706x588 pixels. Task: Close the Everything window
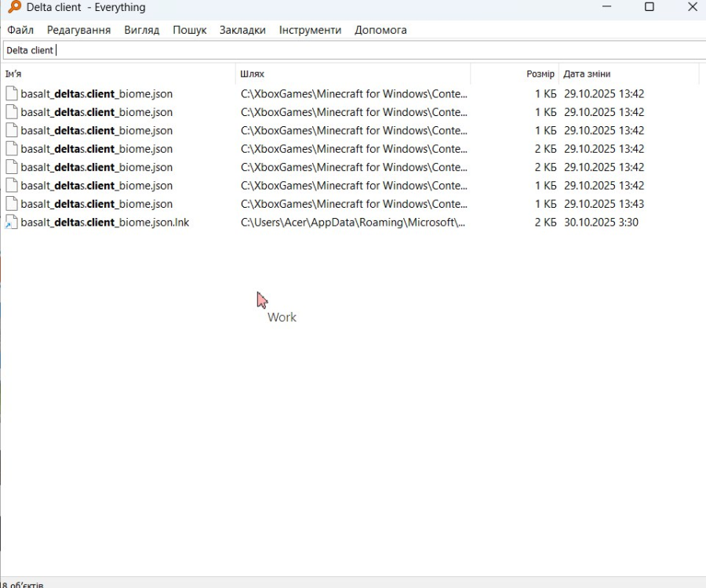click(x=693, y=7)
